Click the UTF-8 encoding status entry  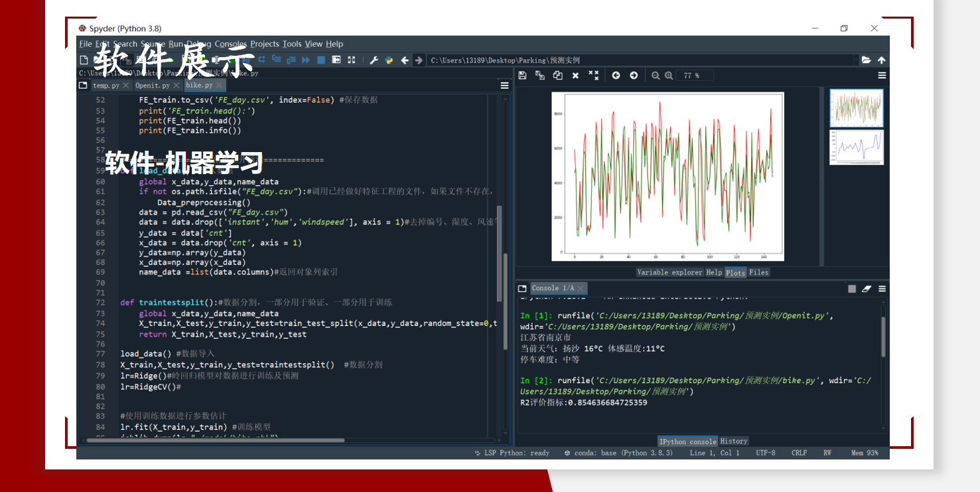pos(765,453)
